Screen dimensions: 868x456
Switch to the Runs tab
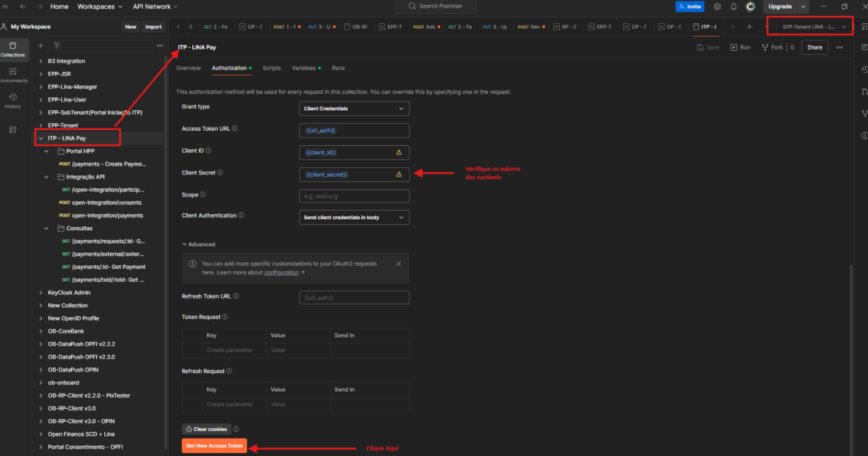338,68
